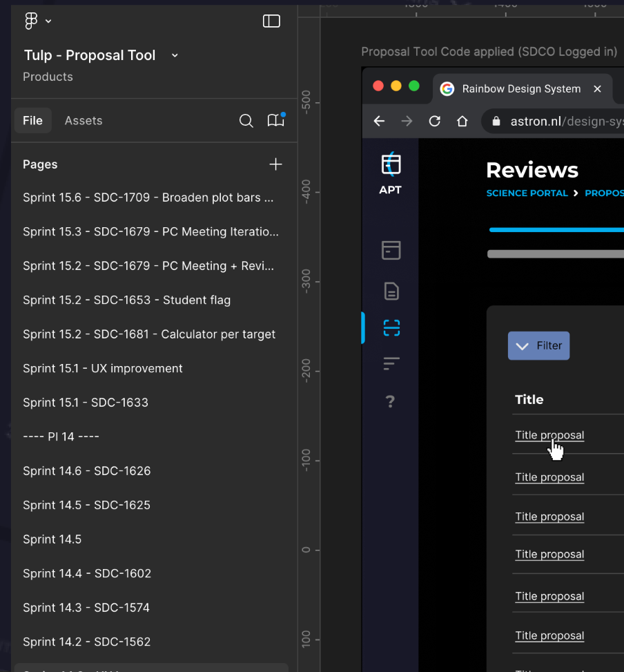Open page Sprint 15.2 - SDC-1653 - Student flag
The width and height of the screenshot is (624, 672).
coord(126,300)
